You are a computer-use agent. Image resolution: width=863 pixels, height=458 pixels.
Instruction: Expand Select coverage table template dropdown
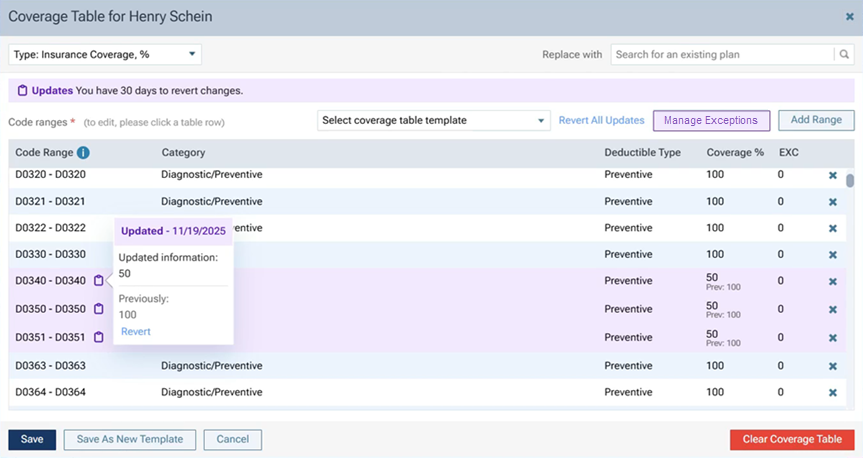coord(434,121)
